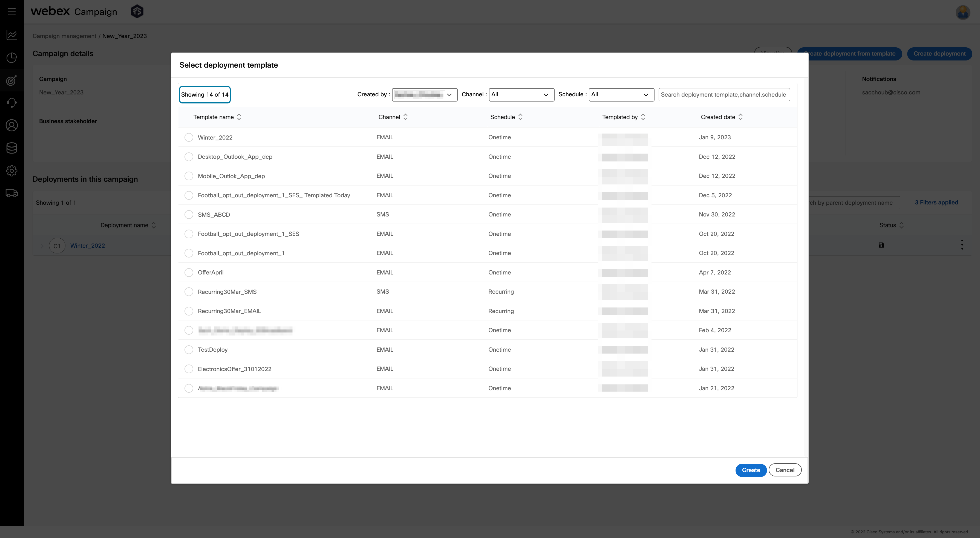Sort by Created date column
This screenshot has height=538, width=980.
point(740,117)
